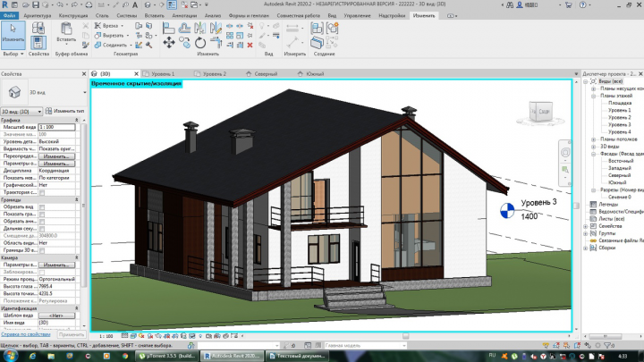This screenshot has width=644, height=362.
Task: Open the Windows Start button
Action: (x=10, y=356)
